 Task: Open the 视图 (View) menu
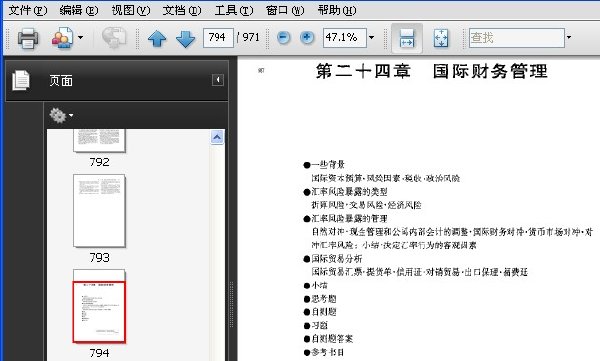130,10
